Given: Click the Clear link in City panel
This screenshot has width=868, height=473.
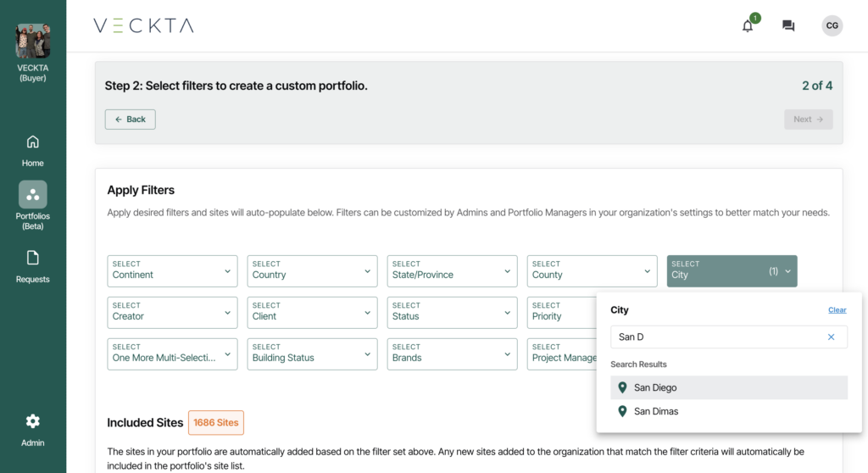Looking at the screenshot, I should tap(837, 310).
